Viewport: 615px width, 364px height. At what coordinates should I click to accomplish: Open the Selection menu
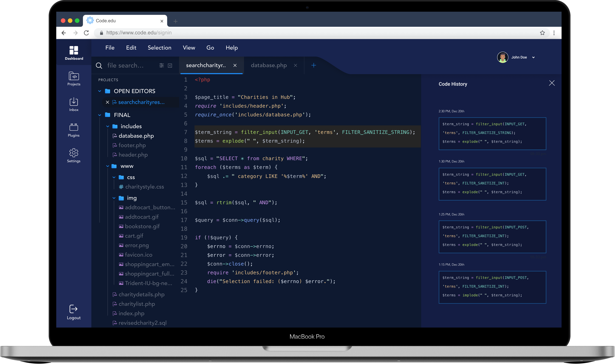tap(159, 48)
